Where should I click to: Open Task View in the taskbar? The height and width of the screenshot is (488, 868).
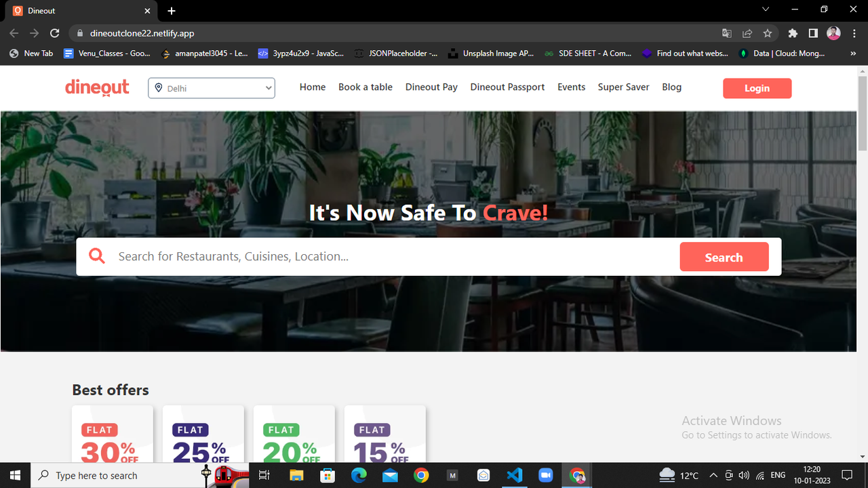[x=264, y=475]
